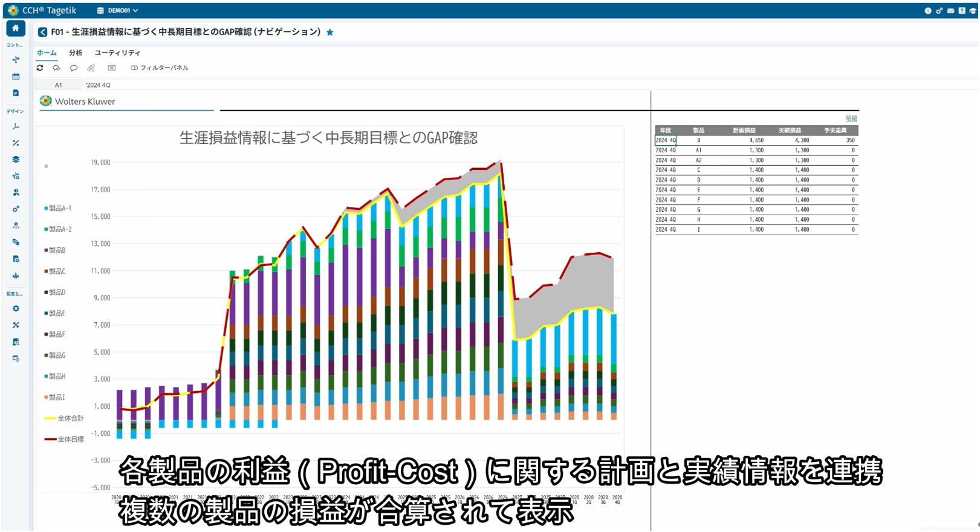Toggle the フィルターパネル switch
The image size is (980, 532).
coord(134,68)
